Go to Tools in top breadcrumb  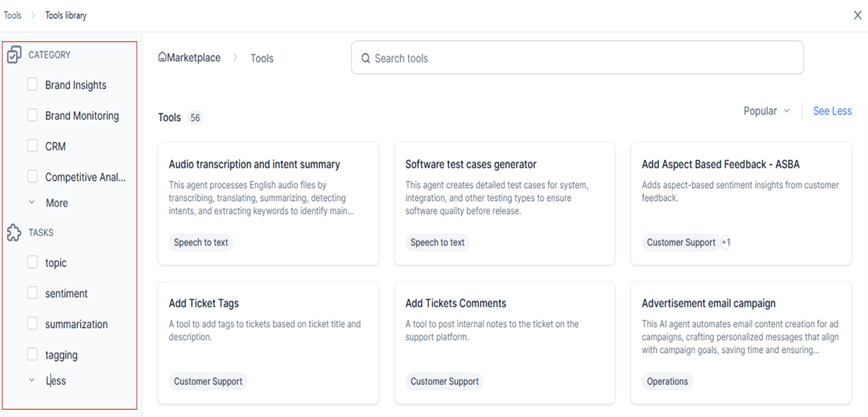[x=13, y=15]
